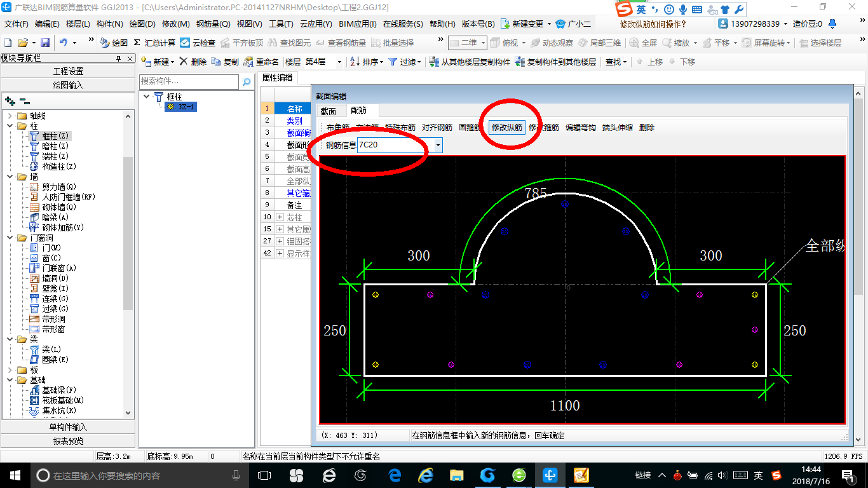Open the 钢筋量(Q) menu
Screen dimensions: 868x488
click(213, 24)
